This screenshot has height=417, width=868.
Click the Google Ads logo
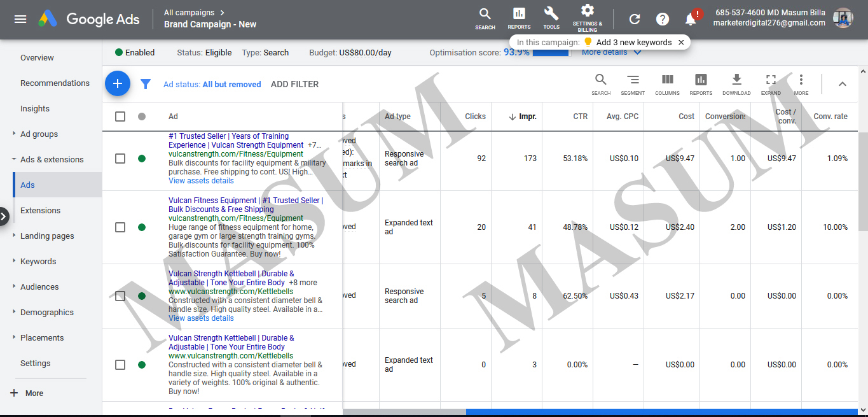[x=89, y=19]
